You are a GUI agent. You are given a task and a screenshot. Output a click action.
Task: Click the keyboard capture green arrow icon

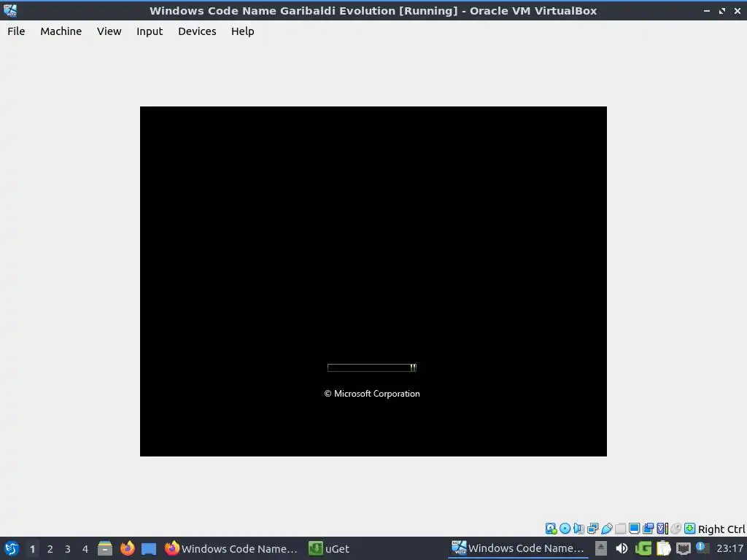coord(689,529)
